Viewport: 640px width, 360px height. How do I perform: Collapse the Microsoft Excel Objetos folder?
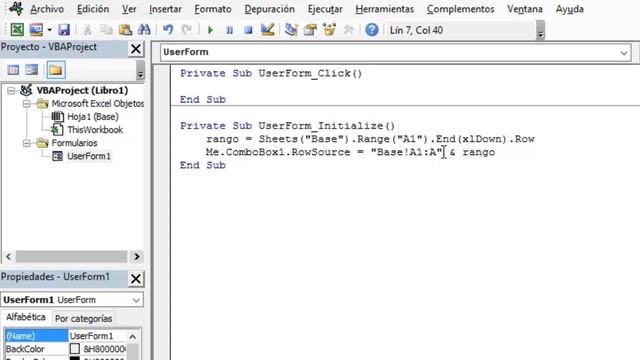click(x=27, y=104)
